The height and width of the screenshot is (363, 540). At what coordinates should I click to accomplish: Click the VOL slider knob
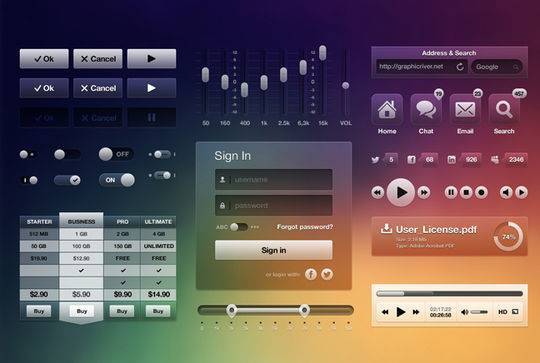coord(345,85)
